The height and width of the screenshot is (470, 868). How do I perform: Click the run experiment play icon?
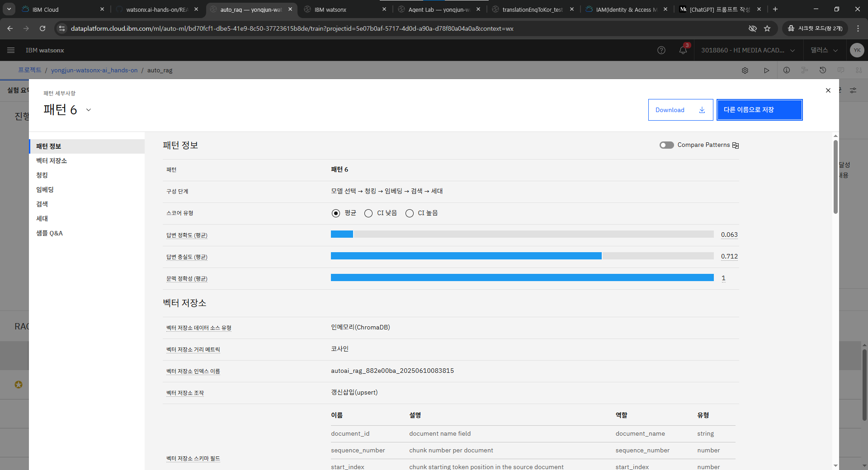[x=766, y=70]
